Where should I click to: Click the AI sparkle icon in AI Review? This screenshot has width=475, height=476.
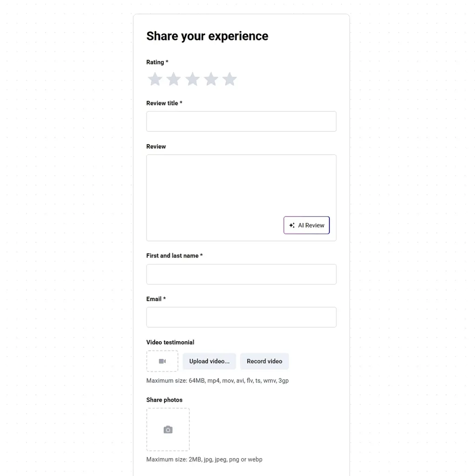coord(292,225)
